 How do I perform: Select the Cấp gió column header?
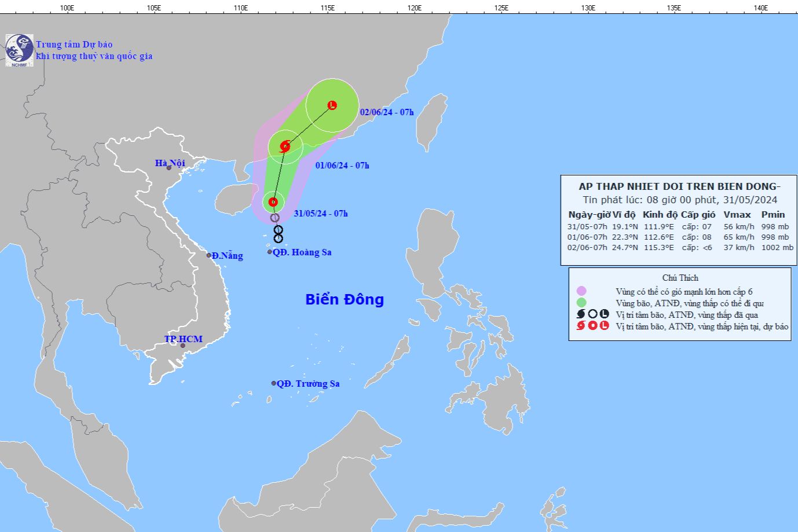(x=698, y=215)
